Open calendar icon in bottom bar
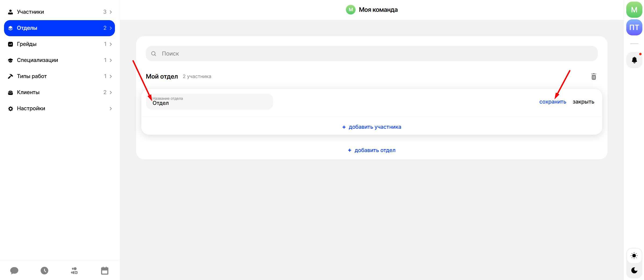The width and height of the screenshot is (644, 280). [x=105, y=271]
